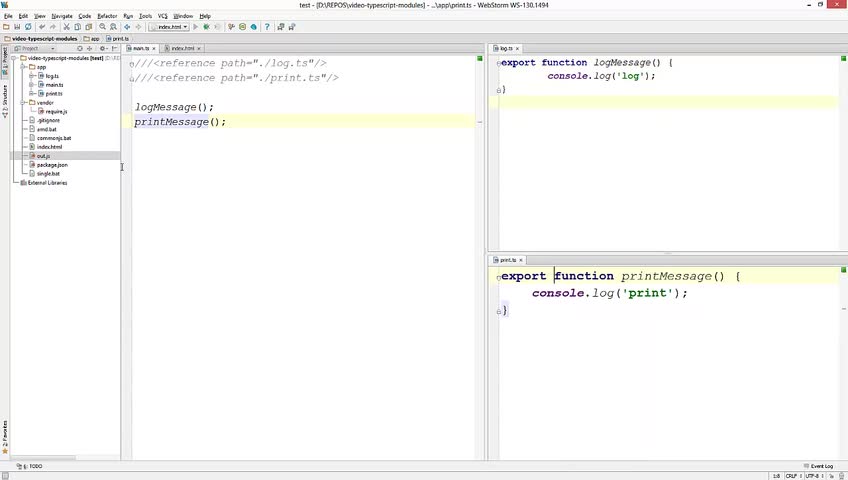This screenshot has height=480, width=848.
Task: Click the Save All toolbar icon
Action: coord(17,27)
